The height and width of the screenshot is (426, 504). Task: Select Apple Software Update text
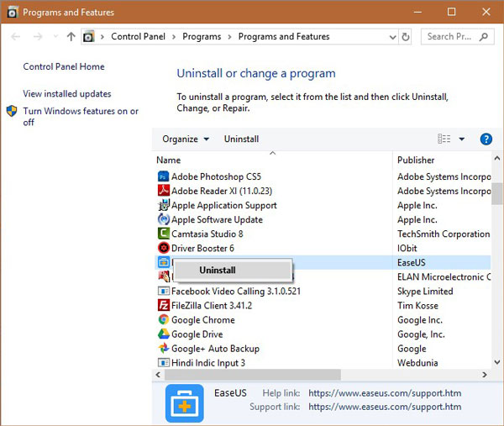(x=217, y=219)
